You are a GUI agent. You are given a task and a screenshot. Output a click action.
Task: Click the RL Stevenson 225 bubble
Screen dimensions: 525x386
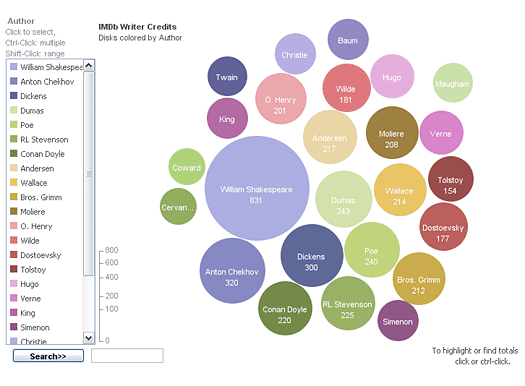click(348, 303)
